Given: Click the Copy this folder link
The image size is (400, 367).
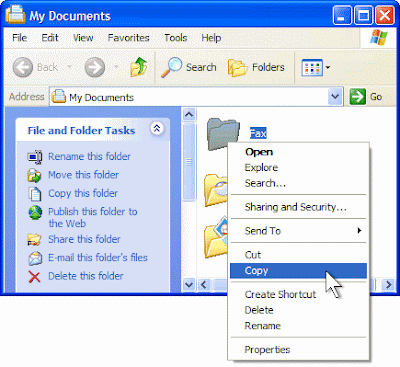Looking at the screenshot, I should point(83,193).
